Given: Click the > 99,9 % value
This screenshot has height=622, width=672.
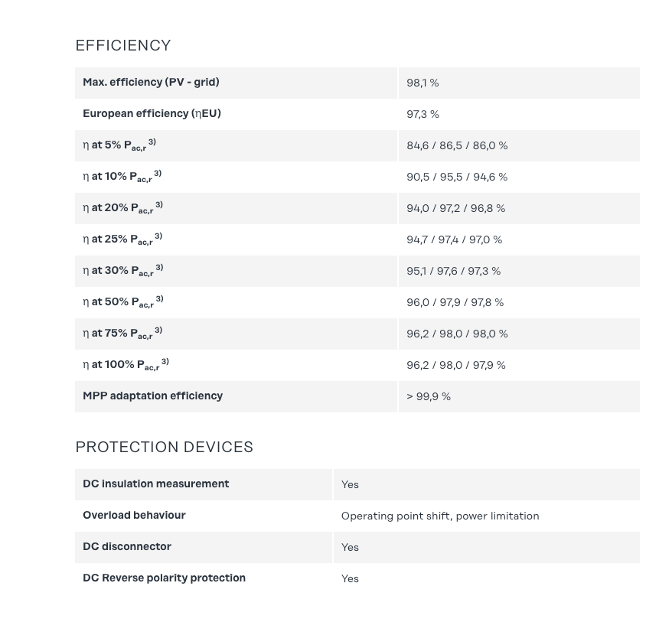Looking at the screenshot, I should point(429,396).
